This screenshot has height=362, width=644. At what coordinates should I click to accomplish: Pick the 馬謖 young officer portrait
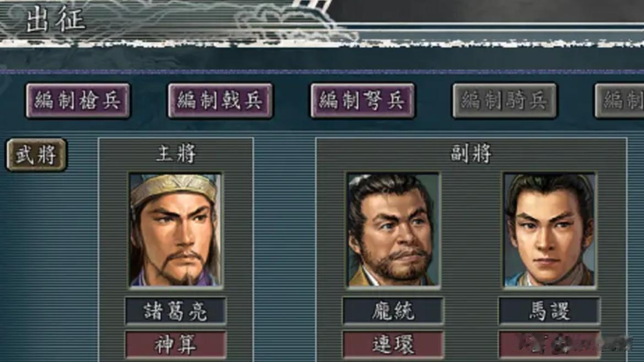550,230
